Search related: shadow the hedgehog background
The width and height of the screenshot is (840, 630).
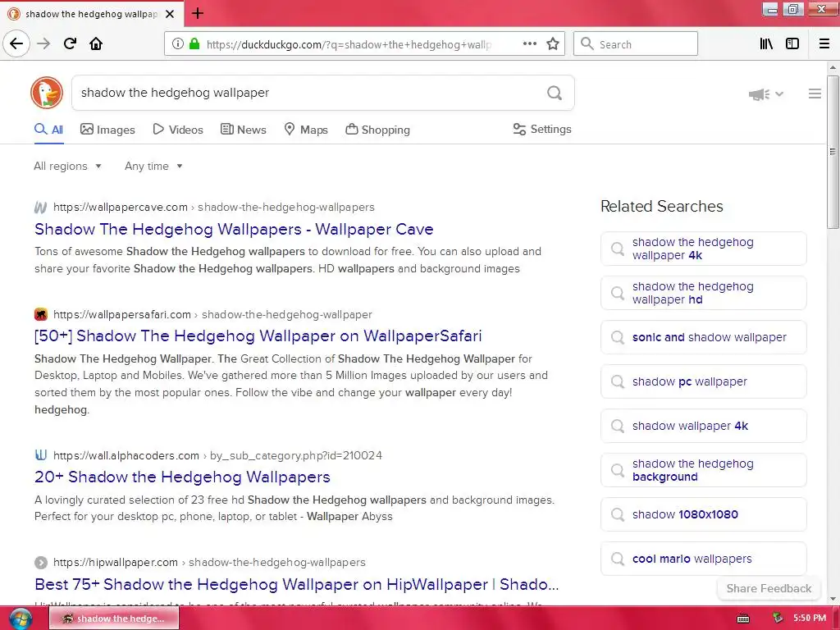pyautogui.click(x=703, y=470)
